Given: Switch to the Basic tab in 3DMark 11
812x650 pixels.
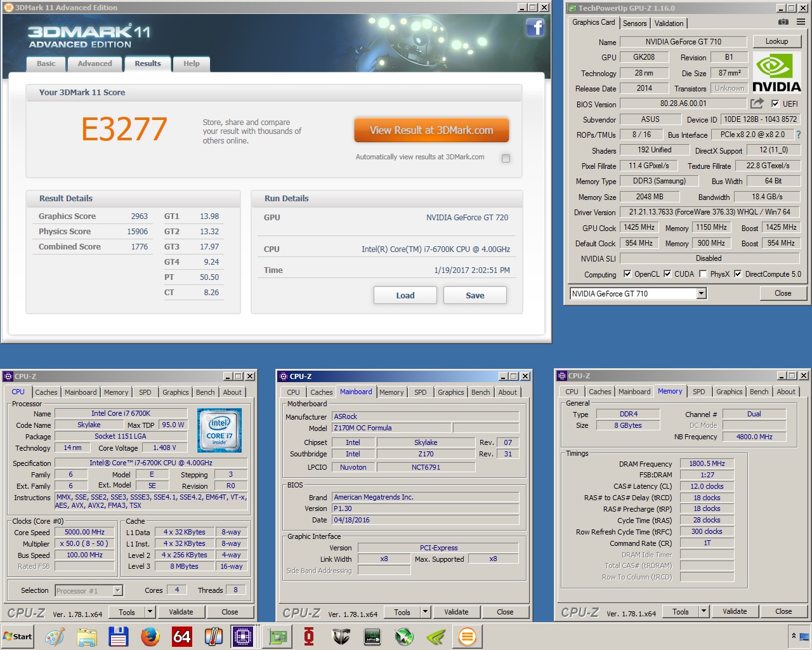Looking at the screenshot, I should tap(46, 63).
